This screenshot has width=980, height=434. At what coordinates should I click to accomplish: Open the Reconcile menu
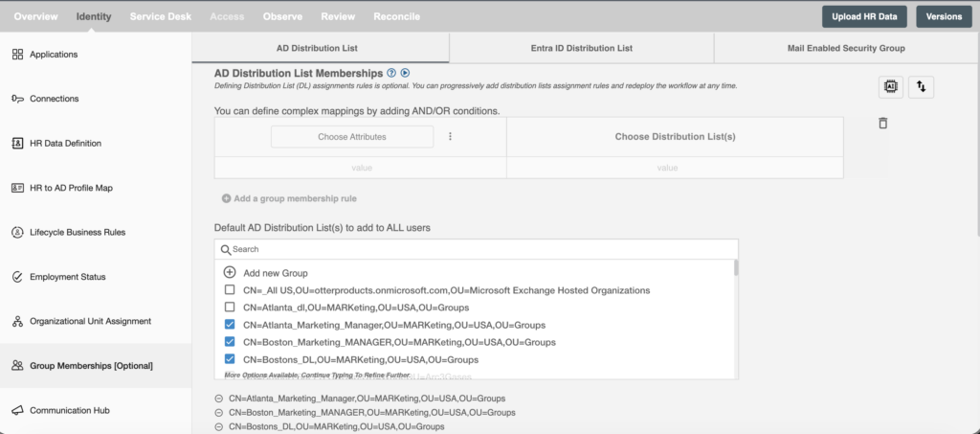coord(397,17)
